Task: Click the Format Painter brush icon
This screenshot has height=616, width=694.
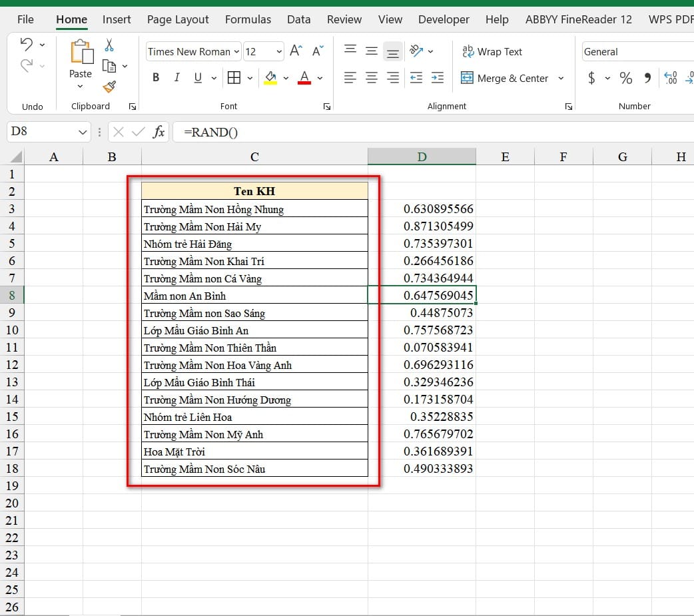Action: click(x=109, y=87)
